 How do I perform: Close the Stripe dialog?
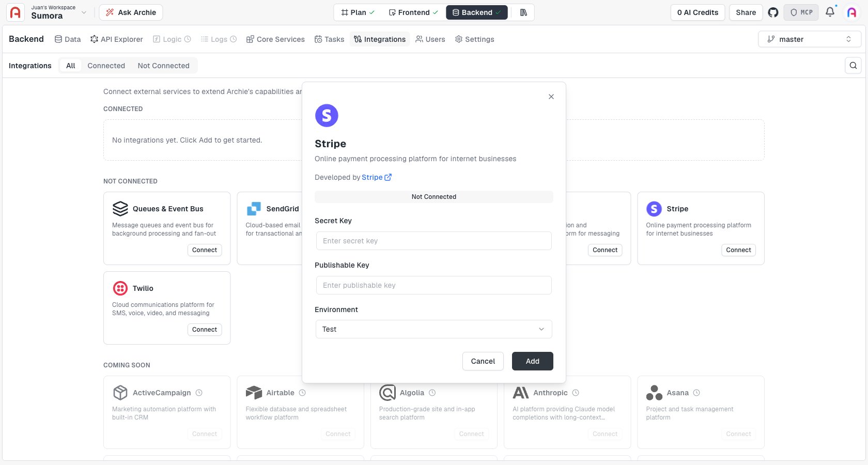[551, 97]
